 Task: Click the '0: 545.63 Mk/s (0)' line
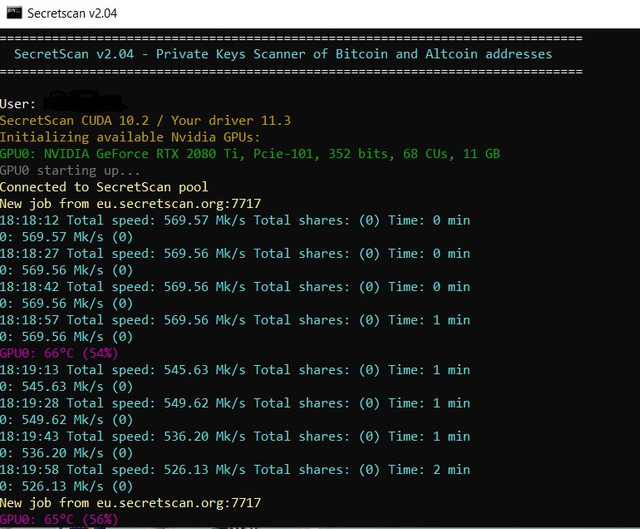67,387
